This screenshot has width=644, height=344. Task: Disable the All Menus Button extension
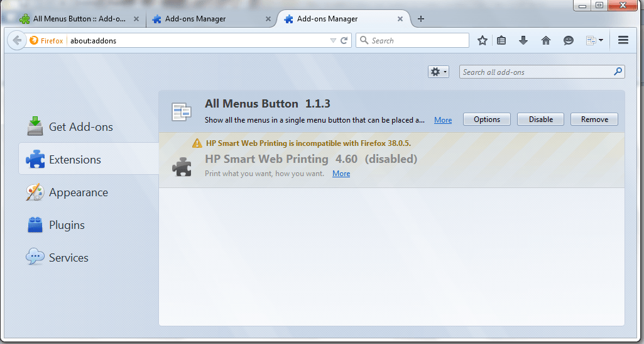(540, 119)
